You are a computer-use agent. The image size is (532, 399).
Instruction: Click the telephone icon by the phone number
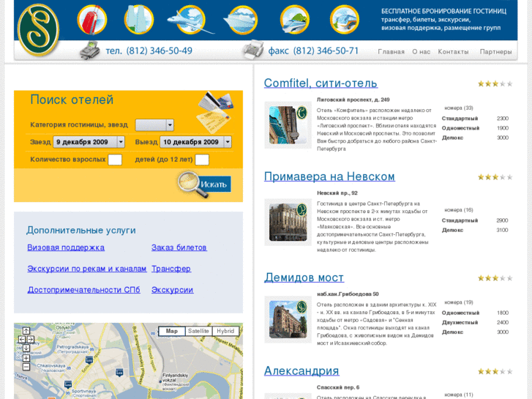(90, 51)
